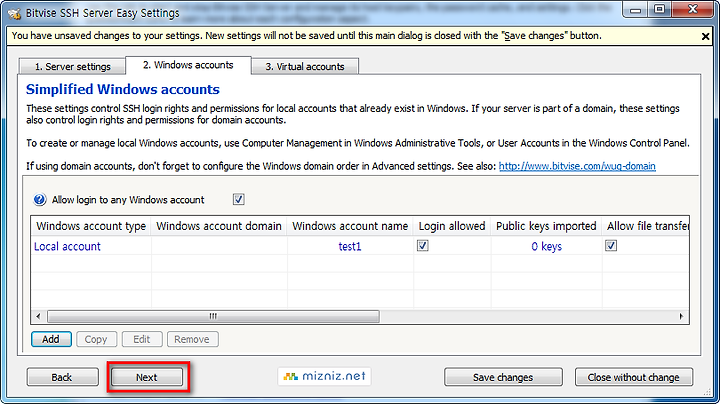Click the Bitvise app icon in title bar

click(14, 13)
